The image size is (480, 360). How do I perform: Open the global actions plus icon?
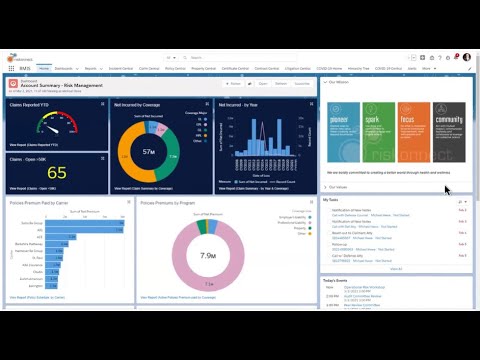click(422, 58)
